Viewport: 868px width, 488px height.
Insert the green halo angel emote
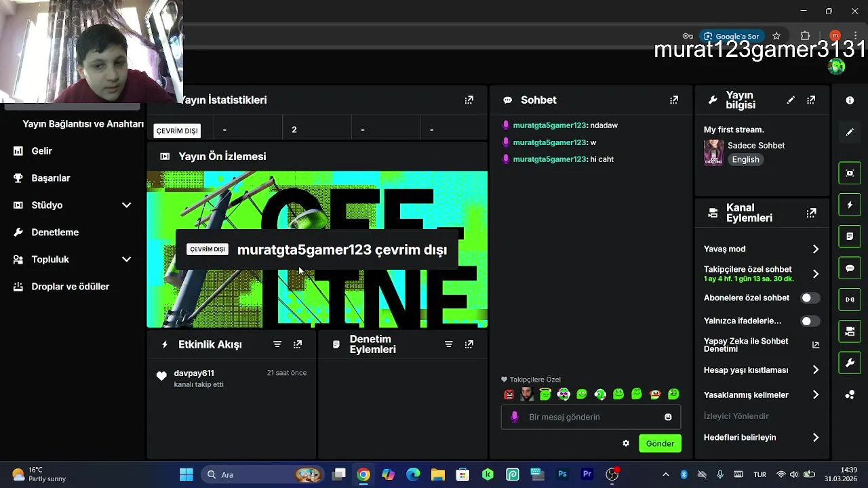(x=545, y=394)
